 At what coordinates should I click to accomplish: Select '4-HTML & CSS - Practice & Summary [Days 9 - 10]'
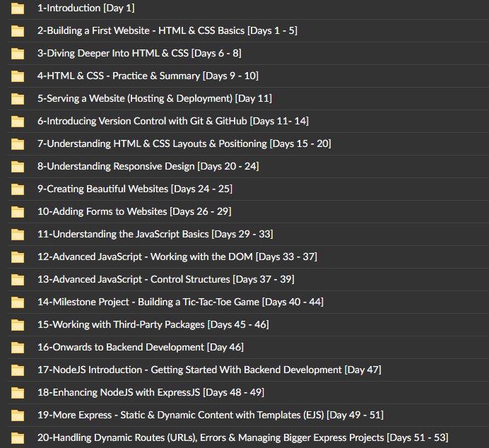pyautogui.click(x=148, y=76)
